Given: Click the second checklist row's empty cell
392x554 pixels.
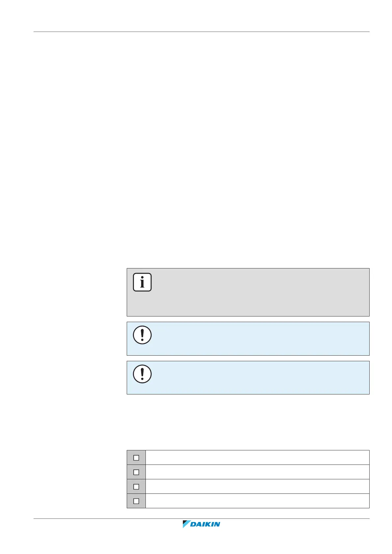Looking at the screenshot, I should point(257,472).
